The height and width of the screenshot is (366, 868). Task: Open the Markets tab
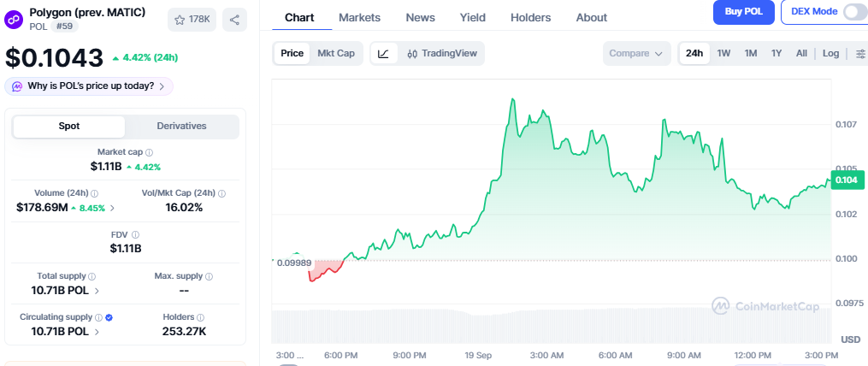pyautogui.click(x=360, y=18)
